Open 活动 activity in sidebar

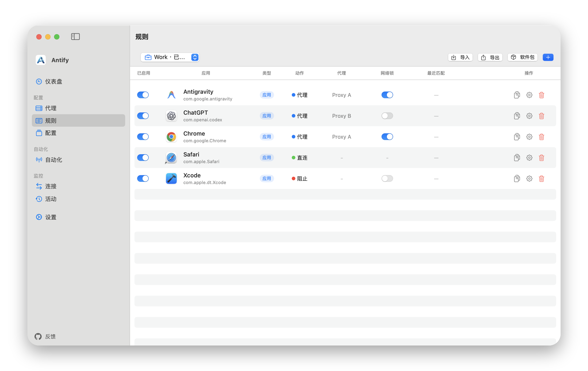tap(78, 199)
